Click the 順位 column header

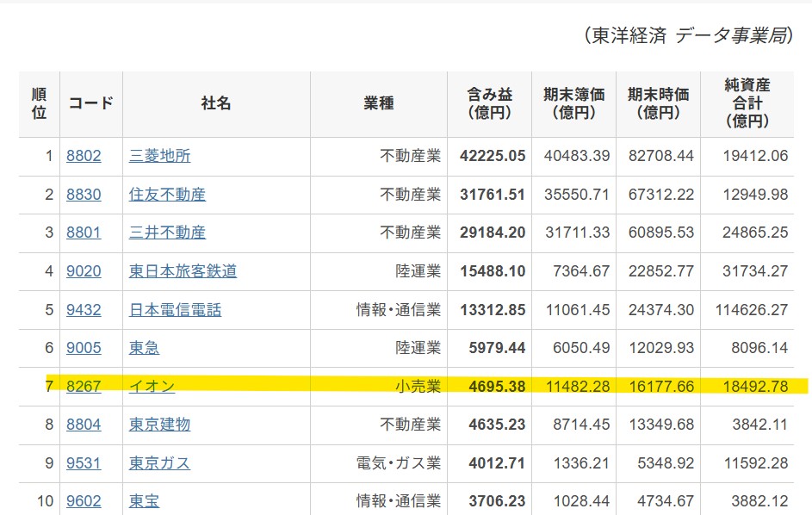[40, 103]
